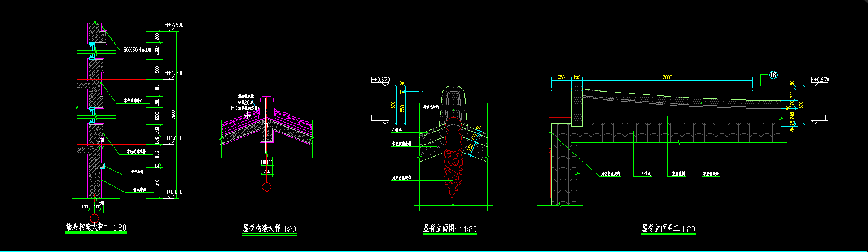Image resolution: width=868 pixels, height=252 pixels.
Task: Click the 屋脊立面图二 1:20 title text
Action: (668, 229)
